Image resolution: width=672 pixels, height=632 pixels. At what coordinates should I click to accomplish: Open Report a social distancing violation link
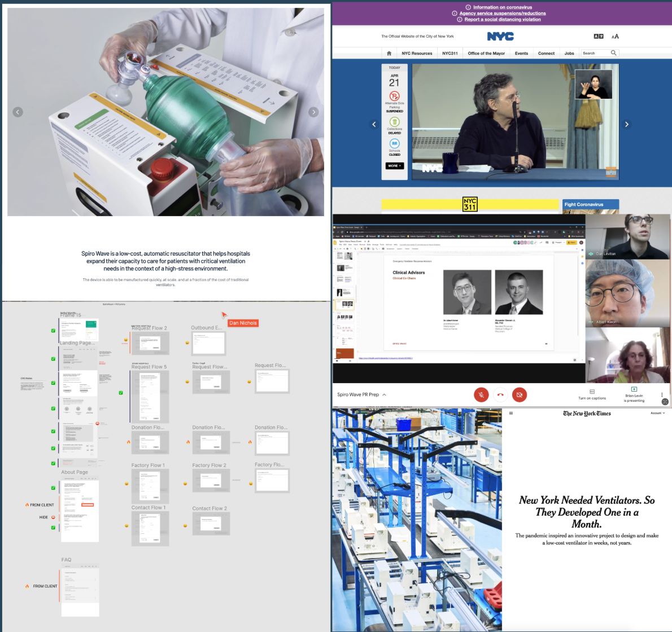click(502, 19)
